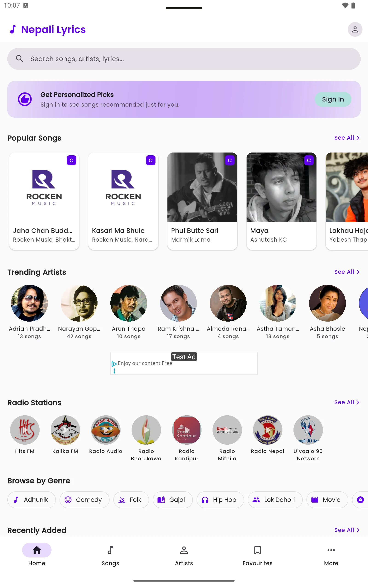Image resolution: width=368 pixels, height=588 pixels.
Task: Play the Kalika FM radio station
Action: 65,430
